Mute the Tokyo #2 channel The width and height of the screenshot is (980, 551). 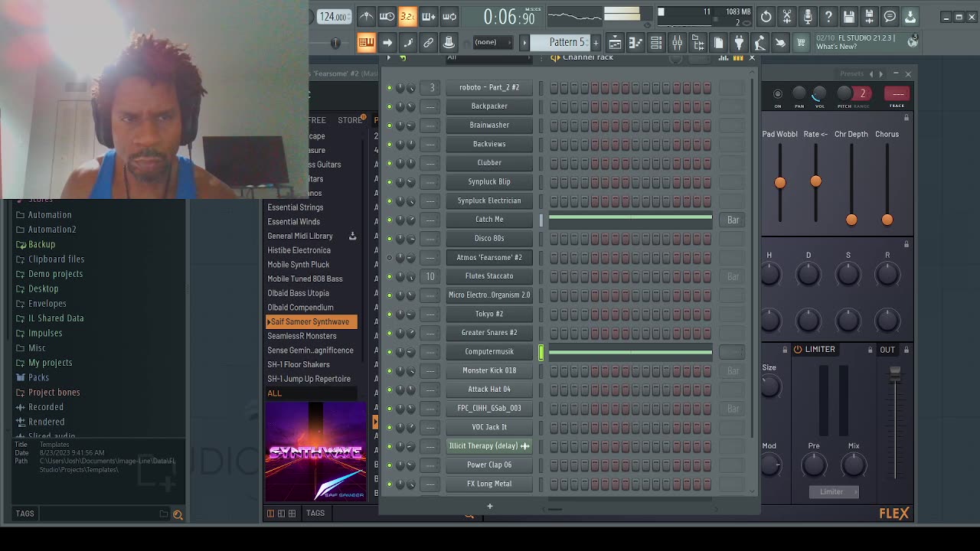pos(389,315)
